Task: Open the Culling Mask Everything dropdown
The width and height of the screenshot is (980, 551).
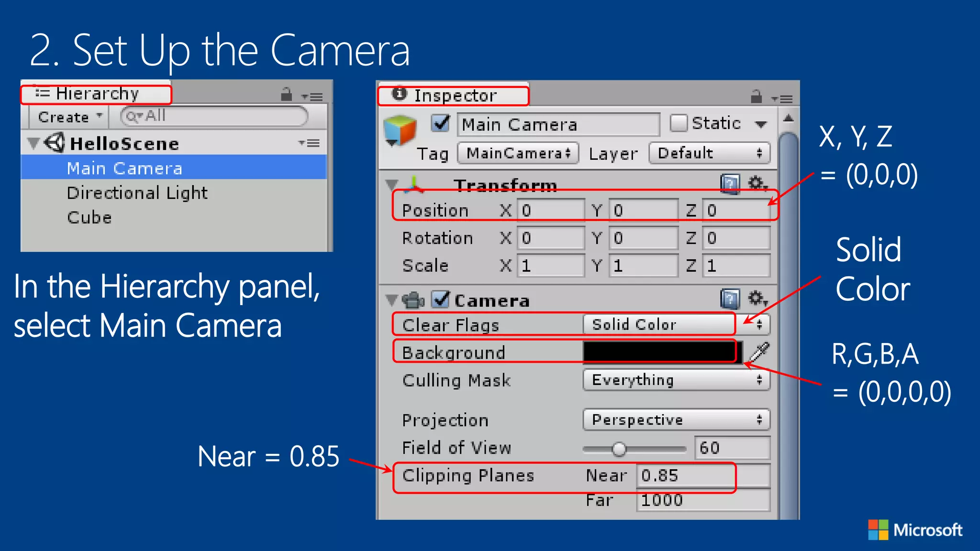Action: tap(676, 380)
